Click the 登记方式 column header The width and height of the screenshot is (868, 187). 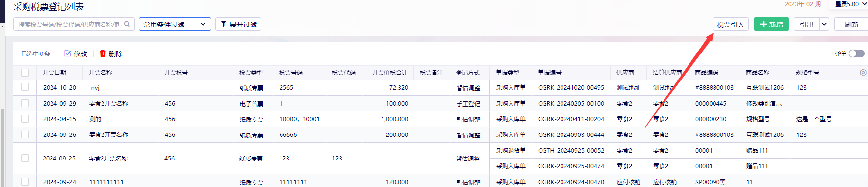click(x=468, y=72)
